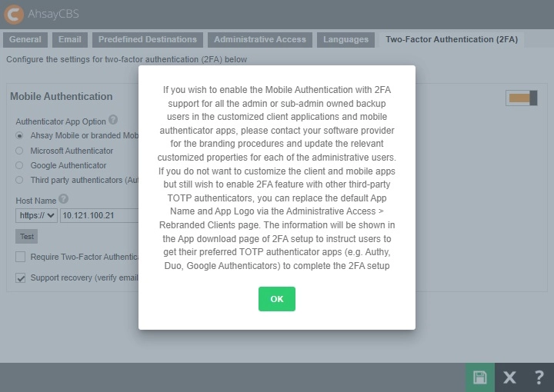Click the Mobile Authentication heading

pyautogui.click(x=62, y=96)
